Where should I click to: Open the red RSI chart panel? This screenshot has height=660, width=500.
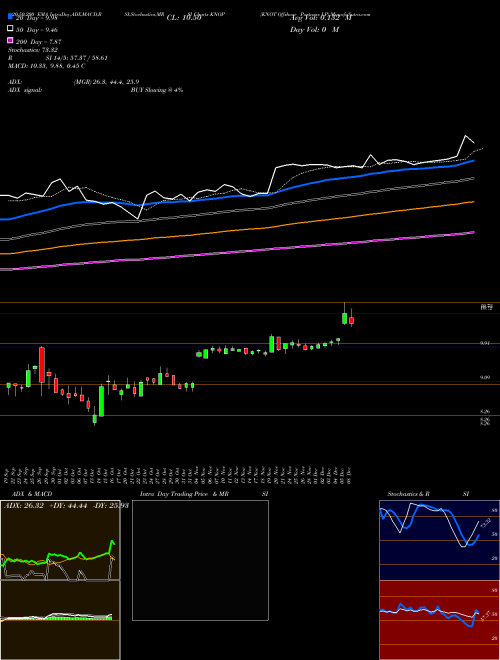pyautogui.click(x=439, y=620)
